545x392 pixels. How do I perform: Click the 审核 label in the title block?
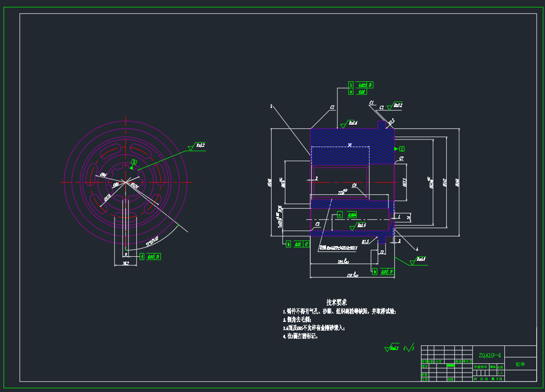tap(424, 375)
